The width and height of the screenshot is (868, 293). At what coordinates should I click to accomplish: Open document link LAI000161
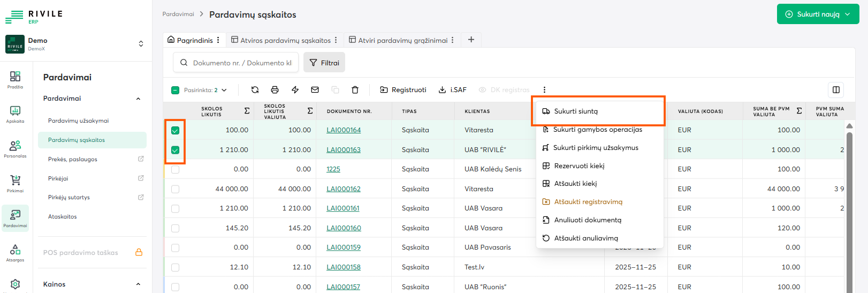[x=343, y=208]
